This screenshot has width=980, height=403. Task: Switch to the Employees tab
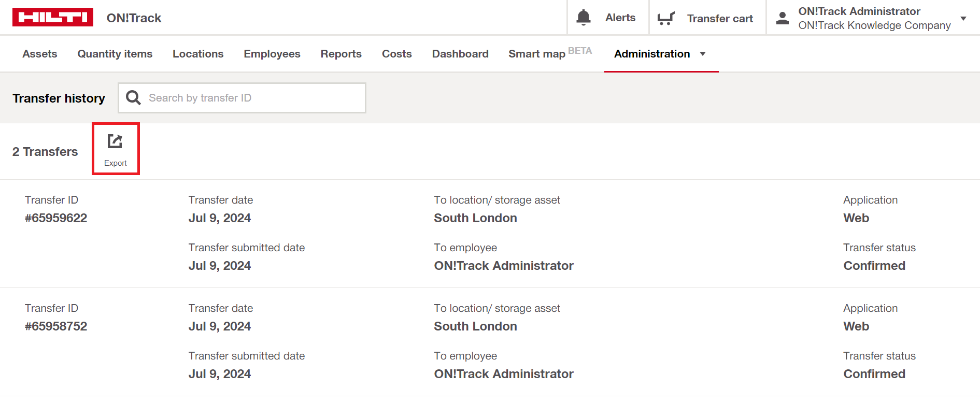point(272,54)
